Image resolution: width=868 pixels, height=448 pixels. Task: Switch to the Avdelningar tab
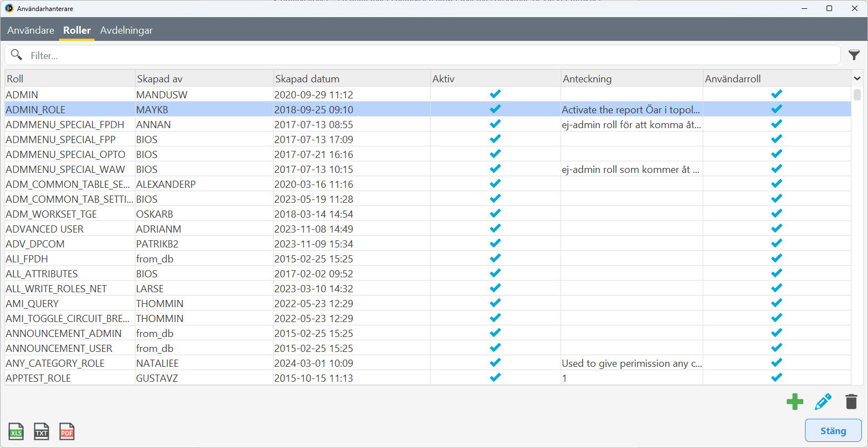click(126, 30)
